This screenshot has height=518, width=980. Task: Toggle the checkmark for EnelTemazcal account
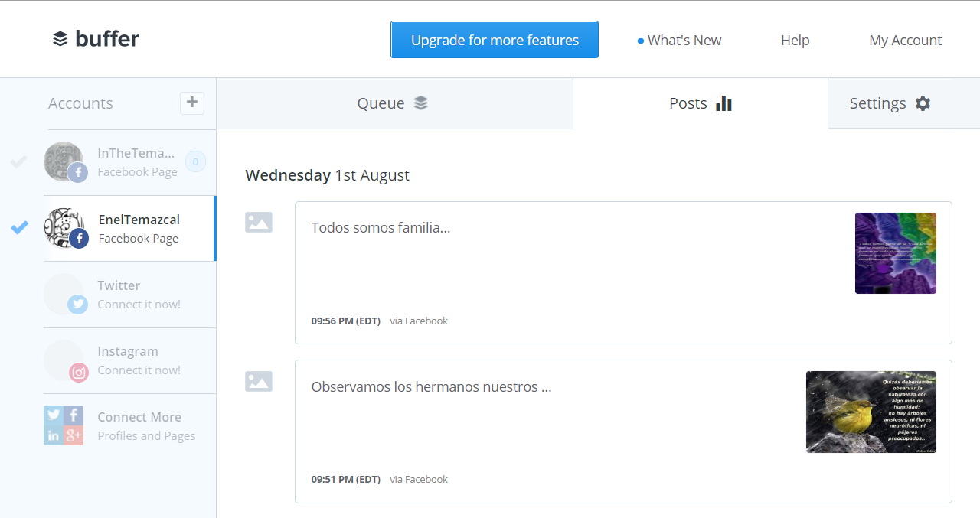[19, 227]
